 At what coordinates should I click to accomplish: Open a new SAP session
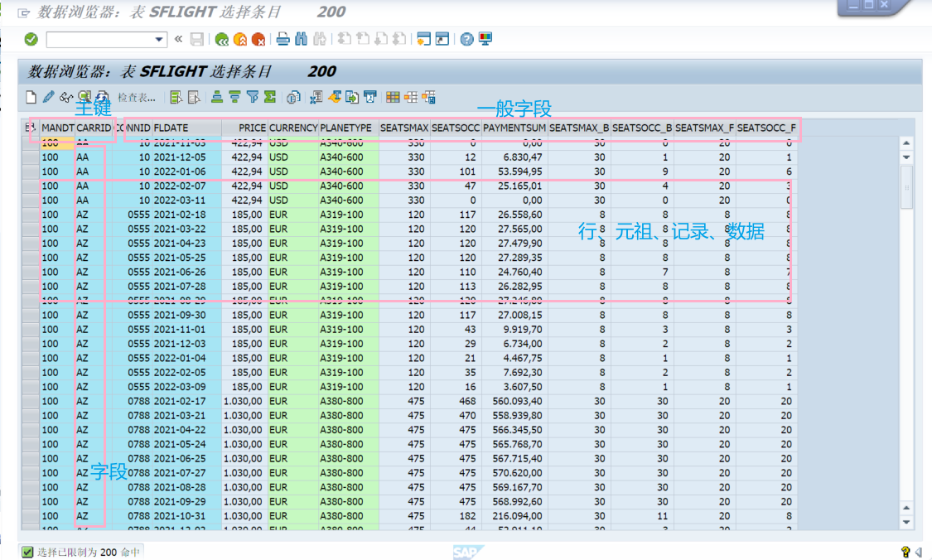click(x=423, y=39)
